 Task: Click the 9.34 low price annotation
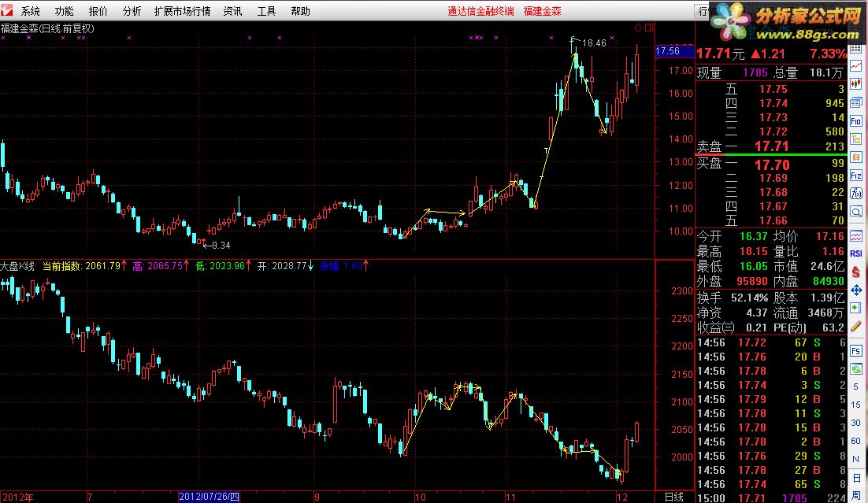pos(221,245)
